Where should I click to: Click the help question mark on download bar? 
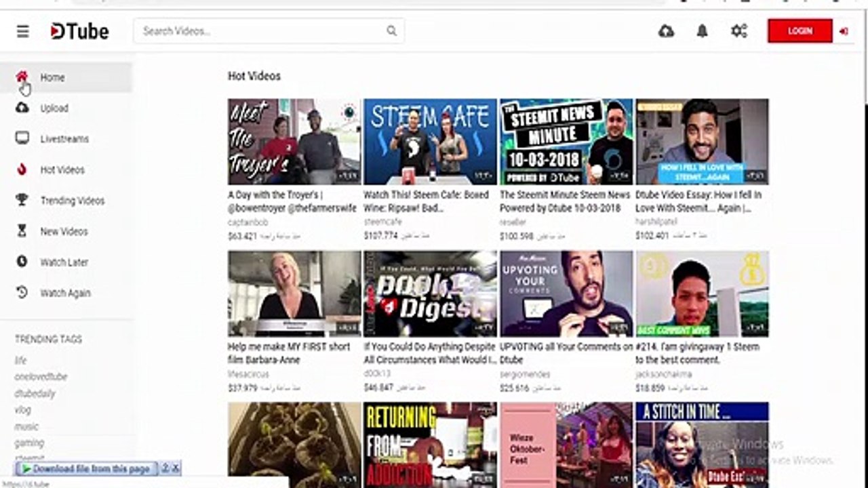click(165, 468)
